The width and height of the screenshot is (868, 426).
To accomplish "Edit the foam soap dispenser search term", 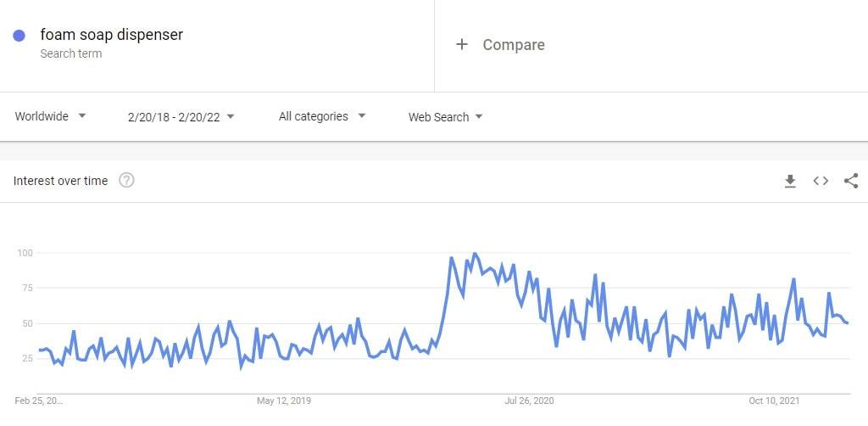I will pos(111,34).
